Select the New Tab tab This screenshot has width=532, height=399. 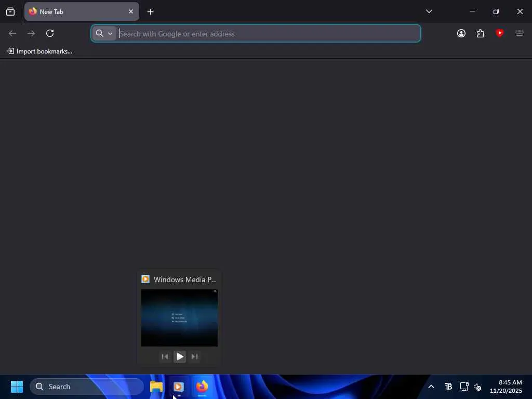(x=82, y=11)
